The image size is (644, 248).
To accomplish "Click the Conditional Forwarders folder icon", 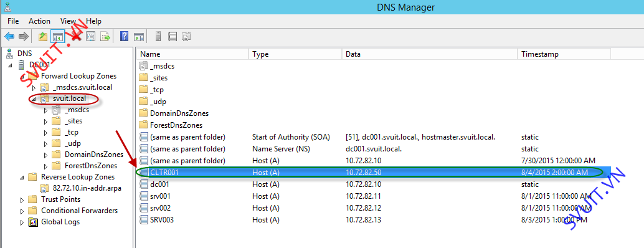I will pos(32,211).
